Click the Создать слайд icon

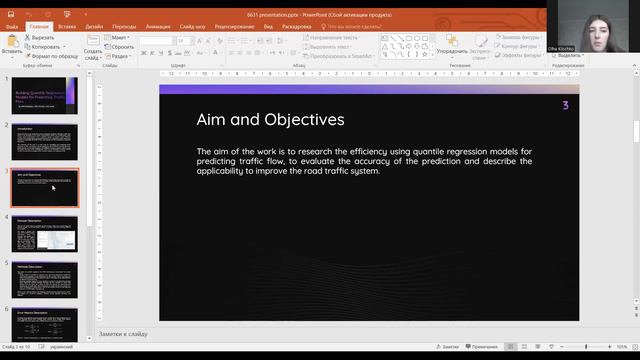tap(93, 41)
